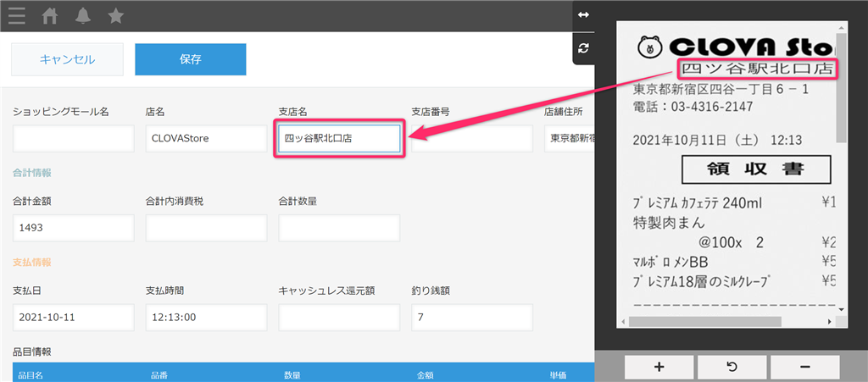The width and height of the screenshot is (868, 382).
Task: Click the 支店名 field with 四ッ谷駅北口店
Action: pyautogui.click(x=339, y=139)
